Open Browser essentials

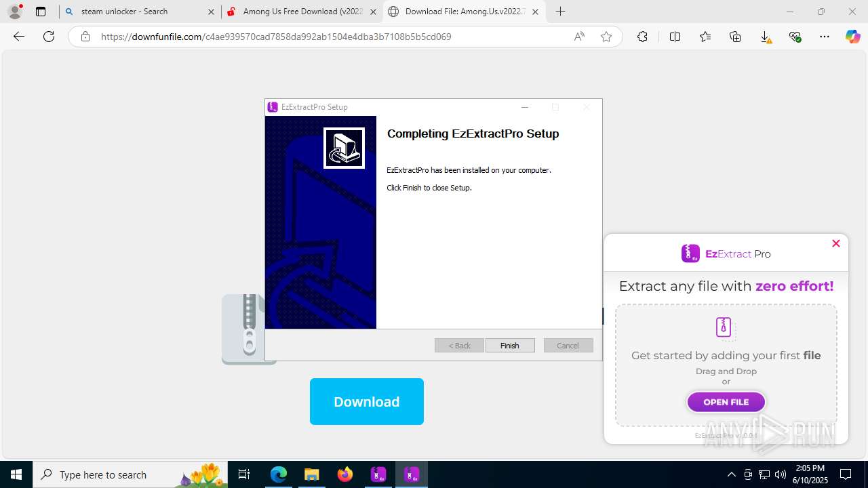click(x=795, y=37)
